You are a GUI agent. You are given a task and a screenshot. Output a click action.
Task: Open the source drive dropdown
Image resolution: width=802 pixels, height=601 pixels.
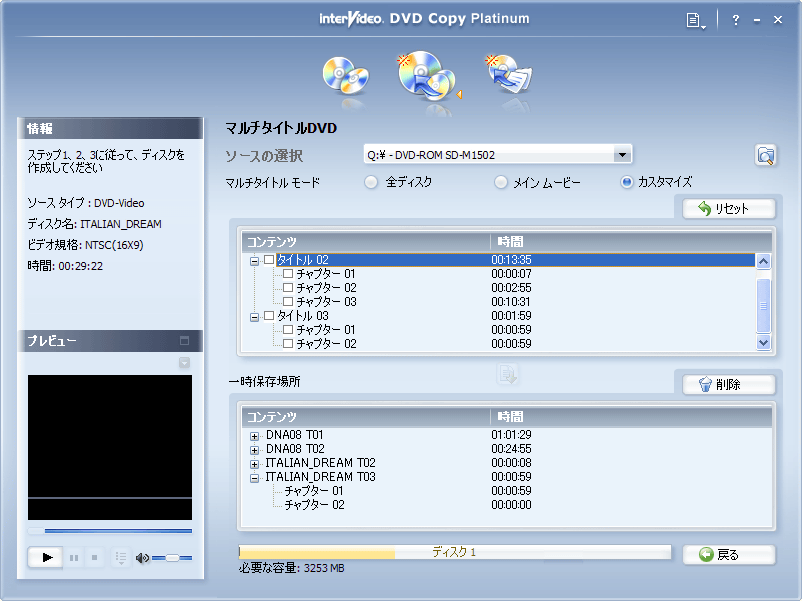[622, 154]
